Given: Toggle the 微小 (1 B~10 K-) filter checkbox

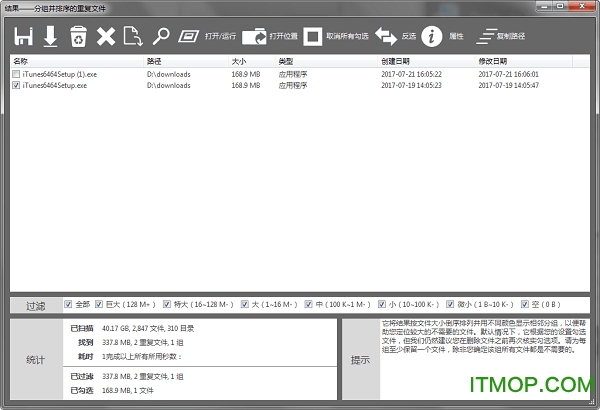Looking at the screenshot, I should pyautogui.click(x=450, y=304).
